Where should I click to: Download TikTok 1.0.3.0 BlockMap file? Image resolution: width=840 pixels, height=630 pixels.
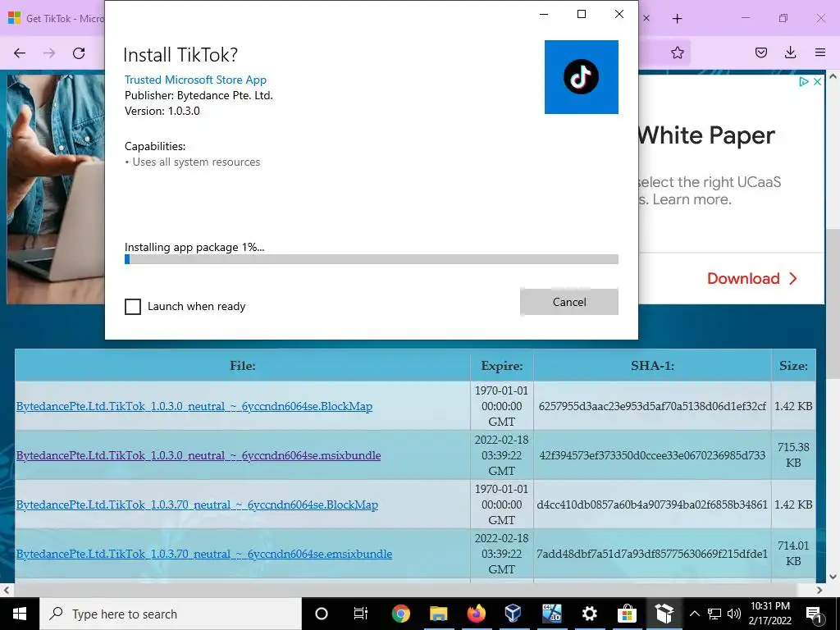[194, 406]
